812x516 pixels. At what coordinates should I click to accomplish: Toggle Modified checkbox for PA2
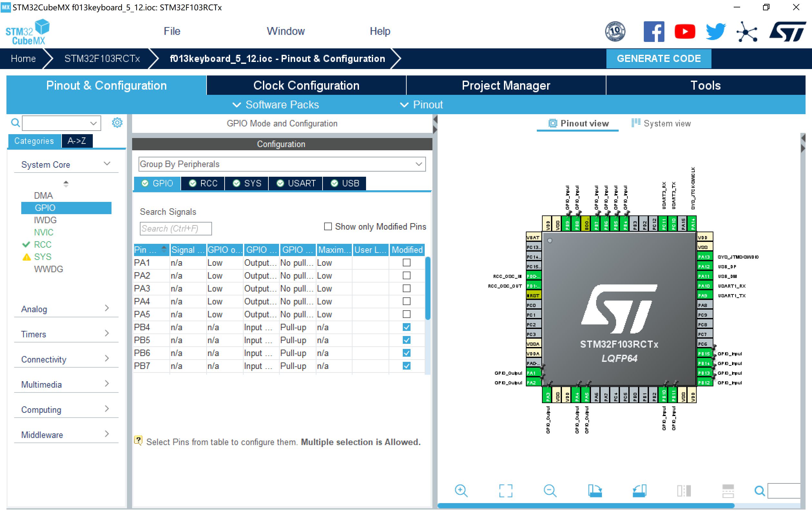click(407, 275)
